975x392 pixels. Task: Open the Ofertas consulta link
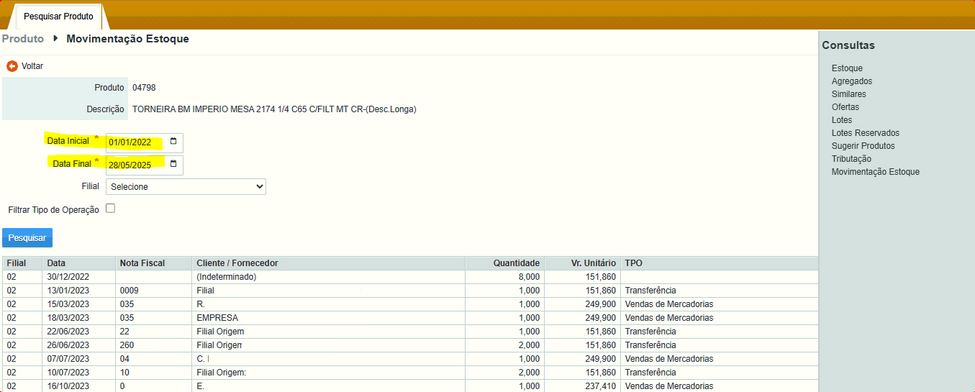tap(846, 107)
